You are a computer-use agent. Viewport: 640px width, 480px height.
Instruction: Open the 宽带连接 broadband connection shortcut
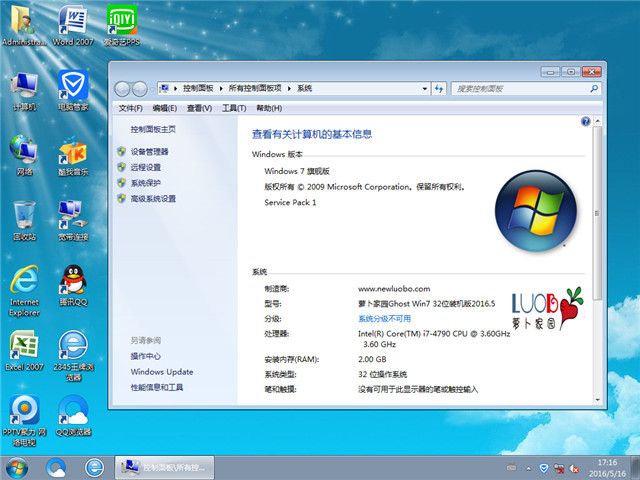[x=73, y=220]
